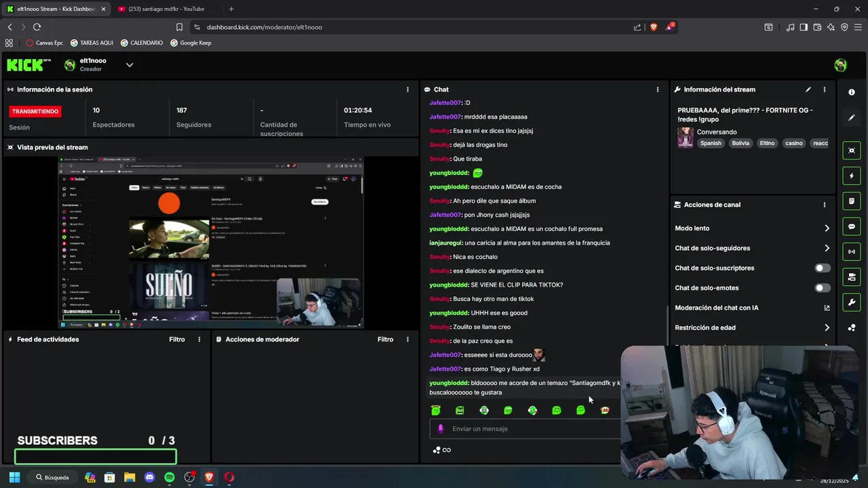The height and width of the screenshot is (488, 868).
Task: Click the pencil icon in the right sidebar
Action: [852, 117]
